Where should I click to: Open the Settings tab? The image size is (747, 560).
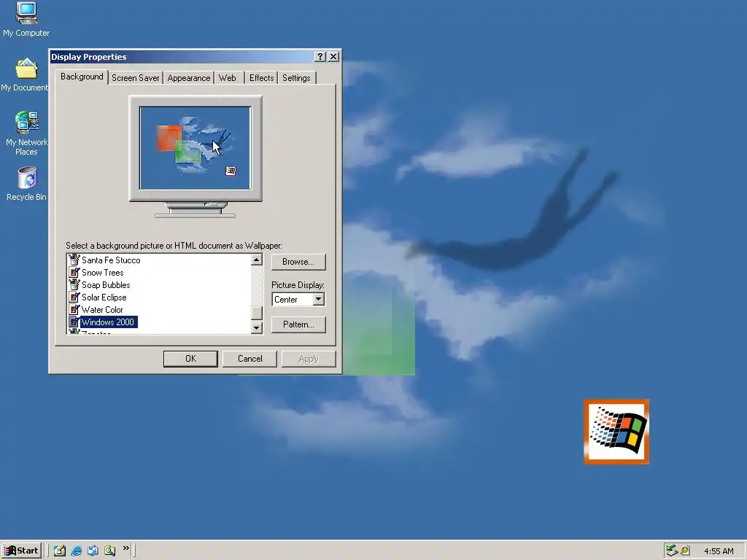coord(296,77)
